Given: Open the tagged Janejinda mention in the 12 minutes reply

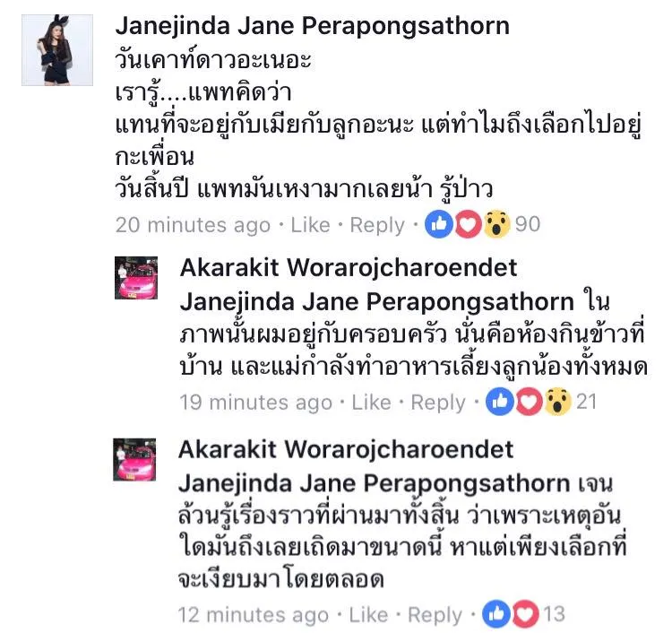Looking at the screenshot, I should click(x=375, y=484).
